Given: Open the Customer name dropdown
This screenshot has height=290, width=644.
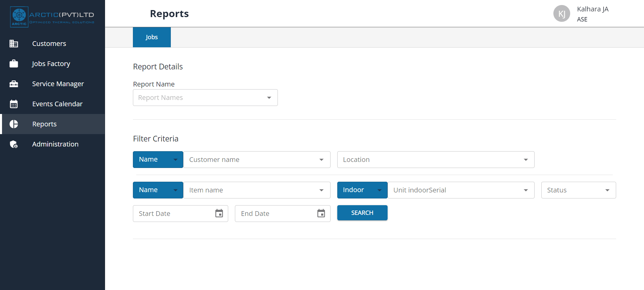Looking at the screenshot, I should click(257, 160).
